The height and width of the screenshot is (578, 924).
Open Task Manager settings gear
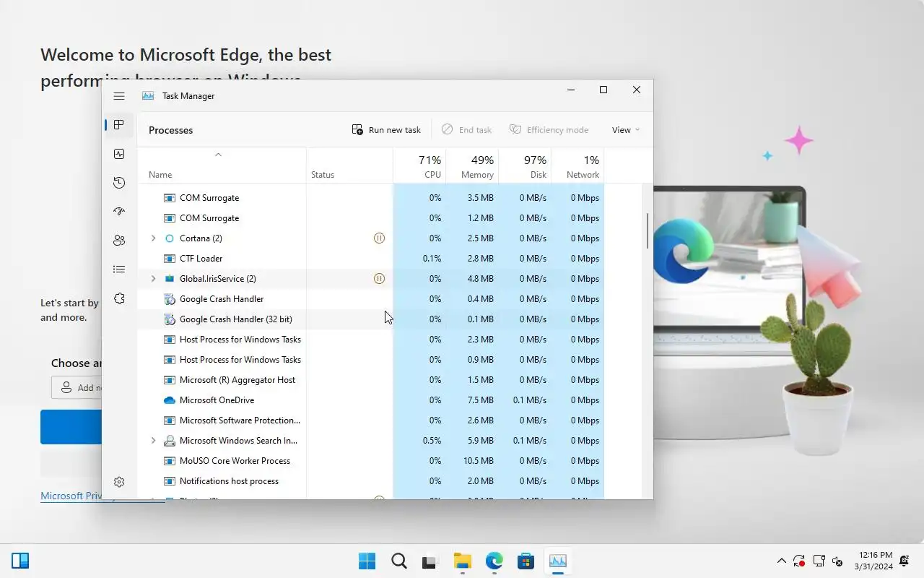(x=119, y=482)
